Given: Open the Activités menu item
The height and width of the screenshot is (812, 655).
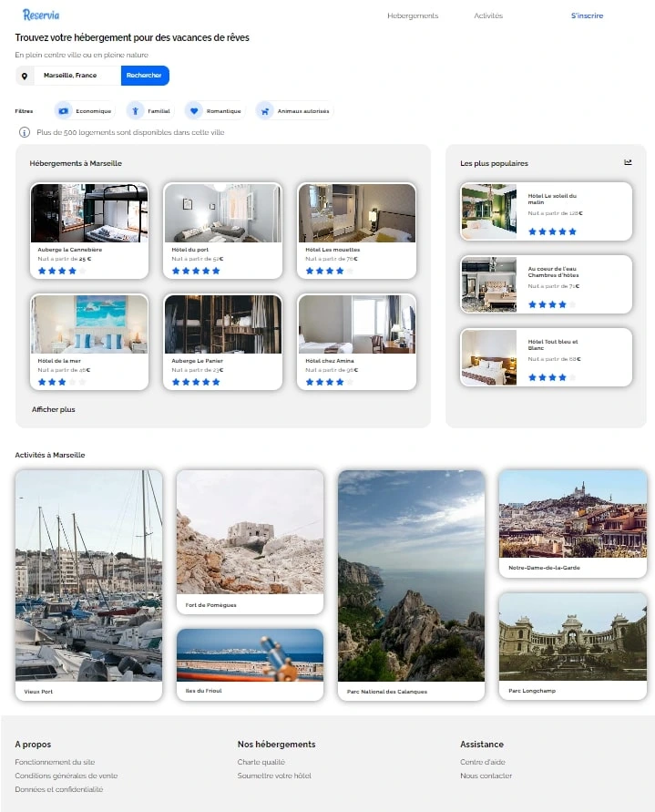Looking at the screenshot, I should pos(488,15).
